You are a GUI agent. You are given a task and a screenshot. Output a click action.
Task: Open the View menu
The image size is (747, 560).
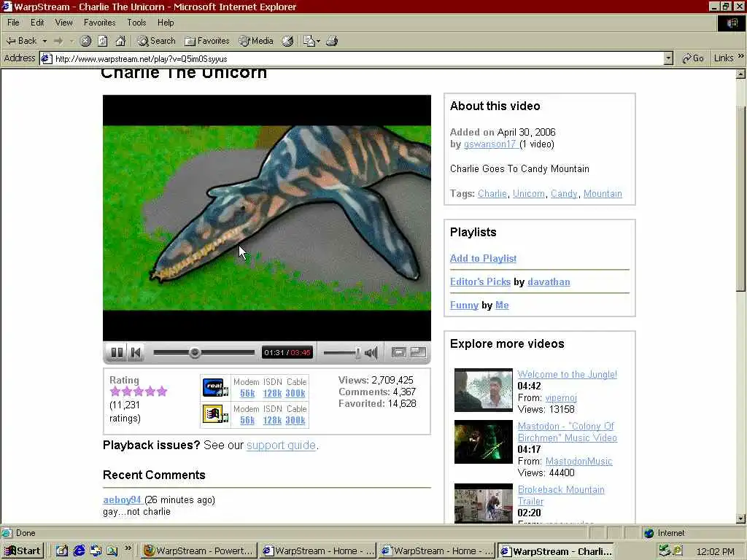click(x=64, y=23)
